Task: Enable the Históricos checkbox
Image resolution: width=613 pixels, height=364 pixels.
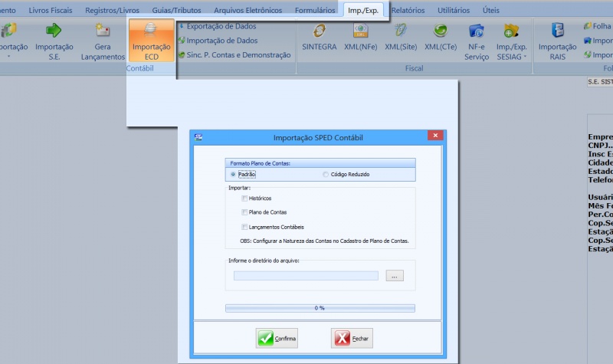Action: tap(244, 198)
